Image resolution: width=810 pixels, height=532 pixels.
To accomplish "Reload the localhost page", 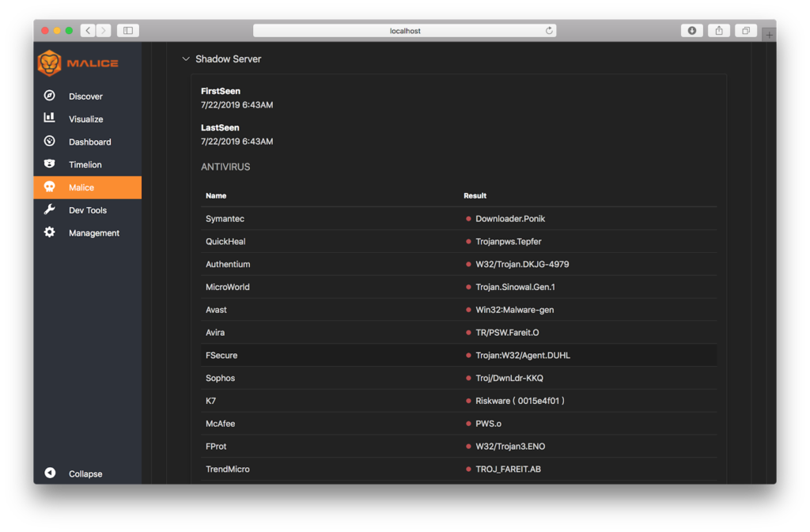I will (549, 31).
